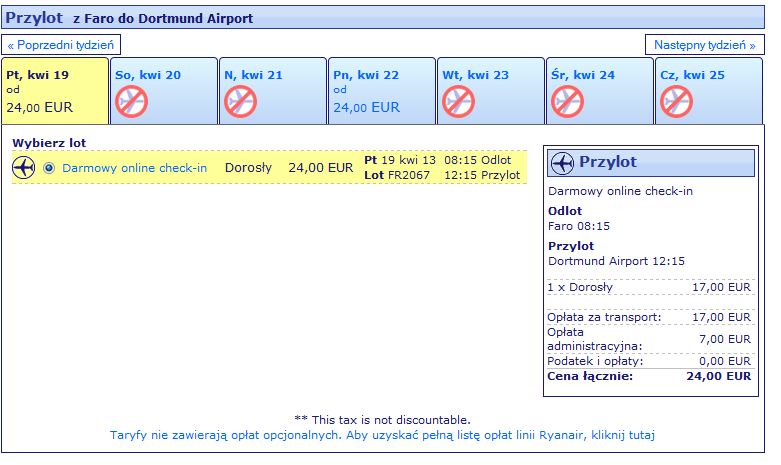The height and width of the screenshot is (465, 781).
Task: Click Opłata administracyjna 7,00 EUR amount
Action: point(725,339)
